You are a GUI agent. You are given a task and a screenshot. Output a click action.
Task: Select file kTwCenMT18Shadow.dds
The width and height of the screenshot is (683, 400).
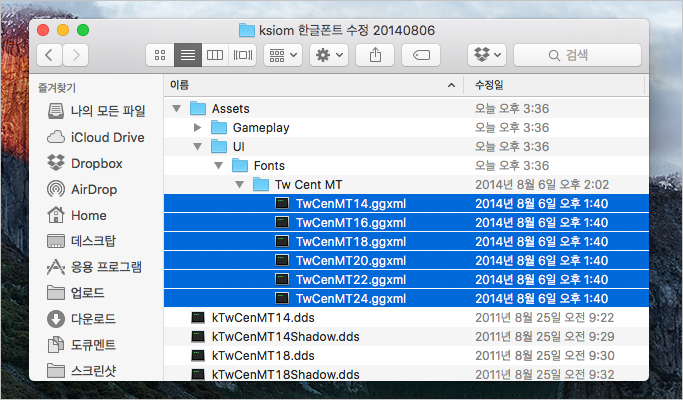[406, 374]
